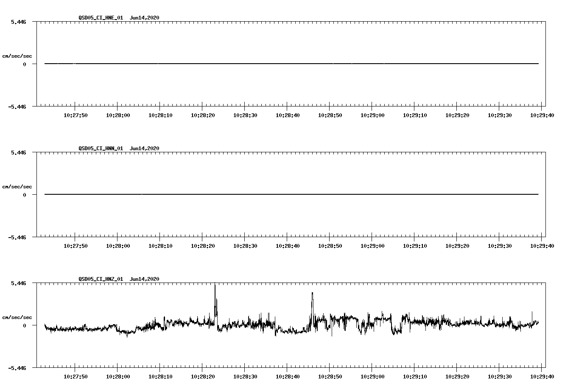This screenshot has width=576, height=392.
Task: Click 10:29:10 time label under HNE plot
Action: click(415, 115)
